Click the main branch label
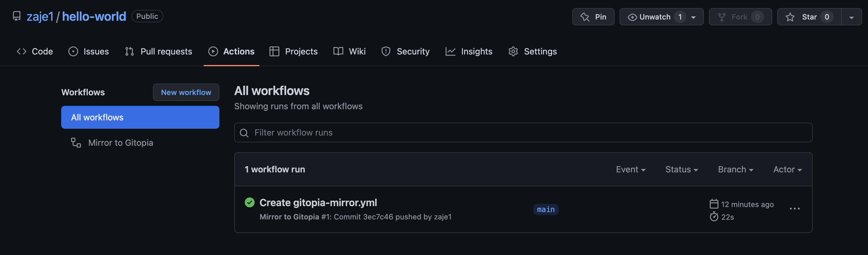This screenshot has height=255, width=868. pyautogui.click(x=546, y=210)
